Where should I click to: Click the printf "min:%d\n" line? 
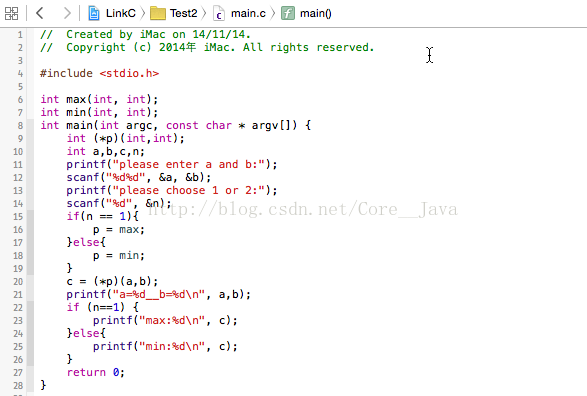(x=165, y=347)
